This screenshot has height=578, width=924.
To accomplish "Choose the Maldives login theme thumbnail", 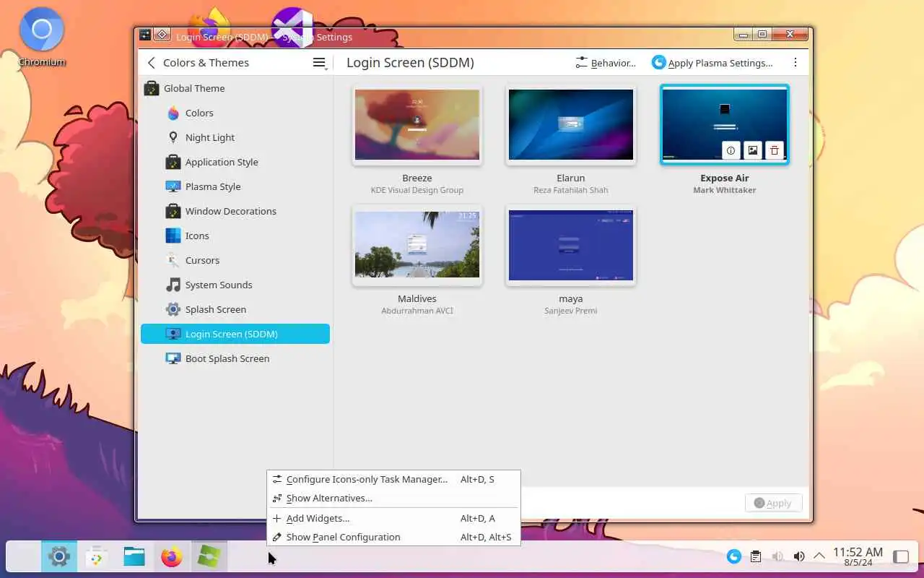I will 417,246.
